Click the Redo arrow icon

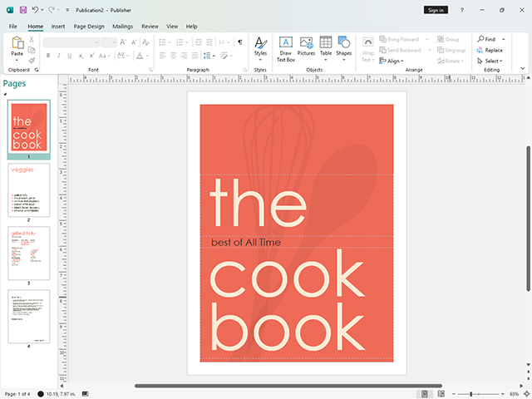[52, 10]
